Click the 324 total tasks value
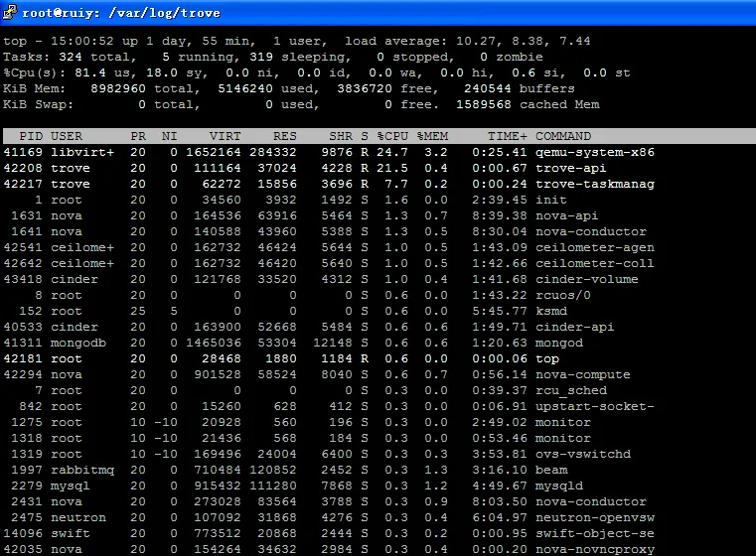The height and width of the screenshot is (556, 756). click(71, 57)
